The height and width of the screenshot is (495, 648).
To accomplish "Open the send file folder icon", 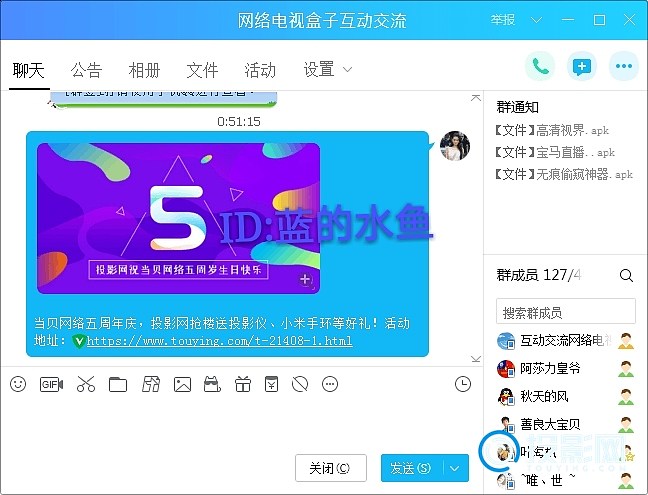I will coord(118,384).
